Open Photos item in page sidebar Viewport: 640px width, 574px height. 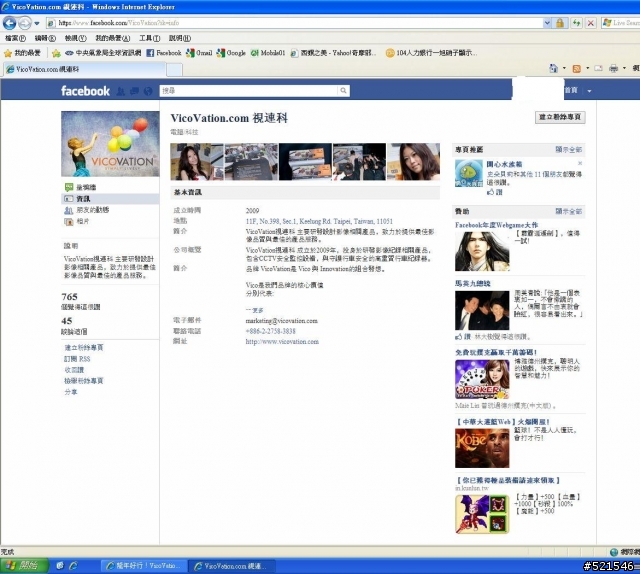tap(78, 221)
